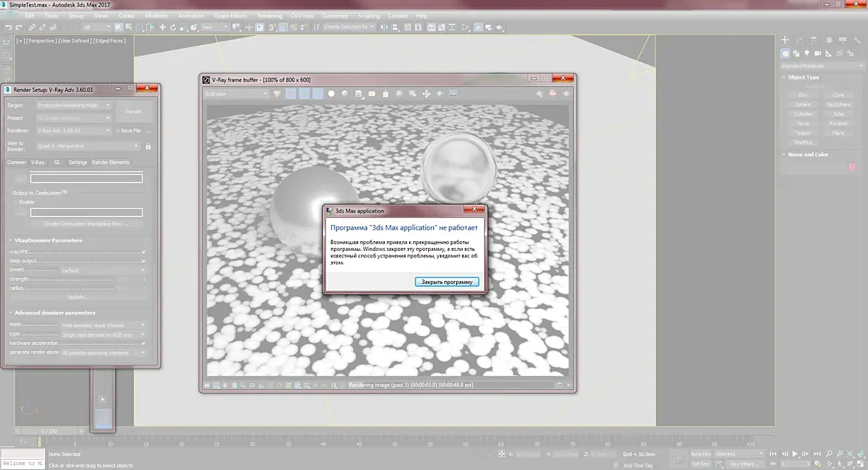
Task: Switch to Common tab in Render Setup
Action: pyautogui.click(x=17, y=163)
